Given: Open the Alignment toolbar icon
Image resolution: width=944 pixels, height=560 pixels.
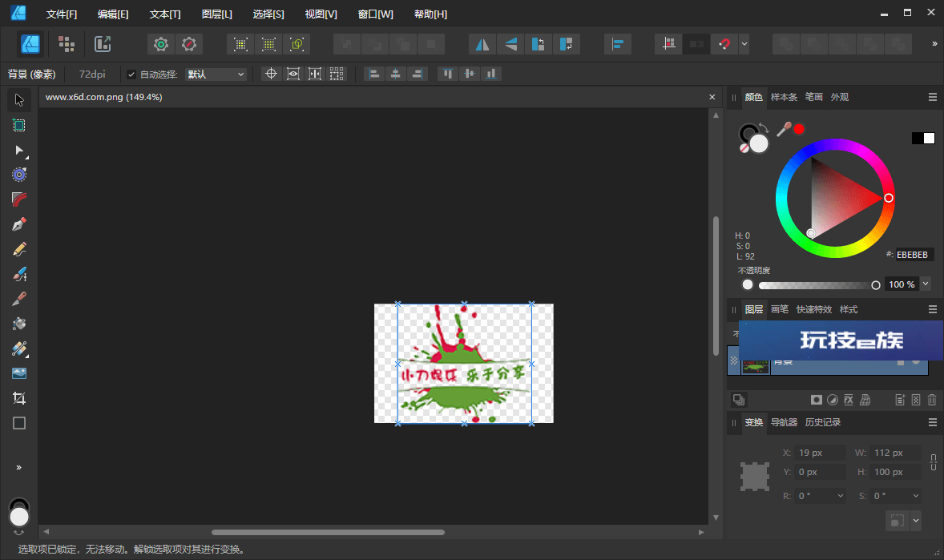Looking at the screenshot, I should [x=618, y=44].
